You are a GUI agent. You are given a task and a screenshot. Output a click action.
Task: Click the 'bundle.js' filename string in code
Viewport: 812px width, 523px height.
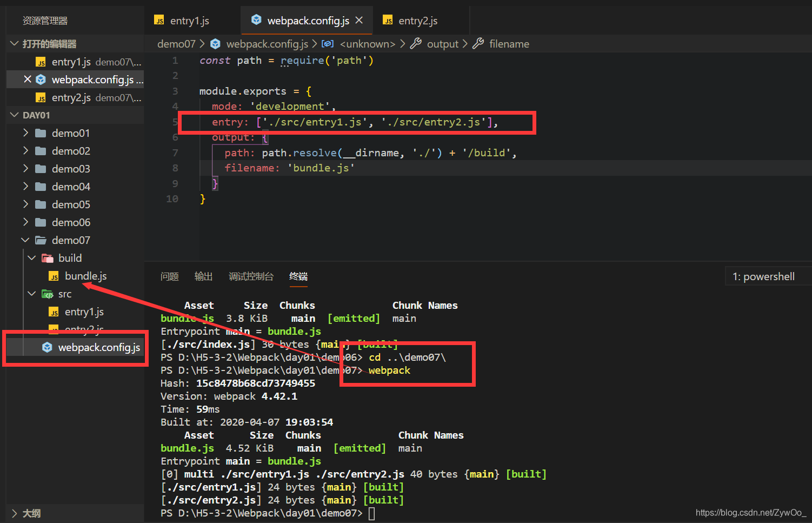tap(321, 168)
